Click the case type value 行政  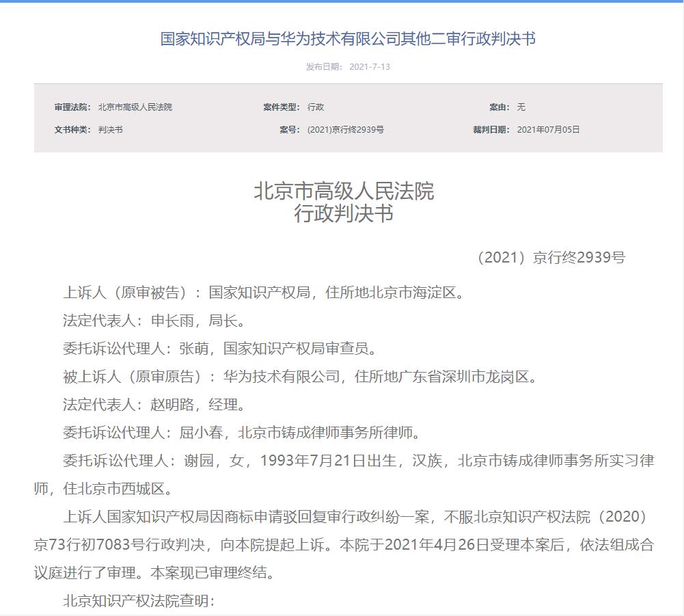coord(316,107)
